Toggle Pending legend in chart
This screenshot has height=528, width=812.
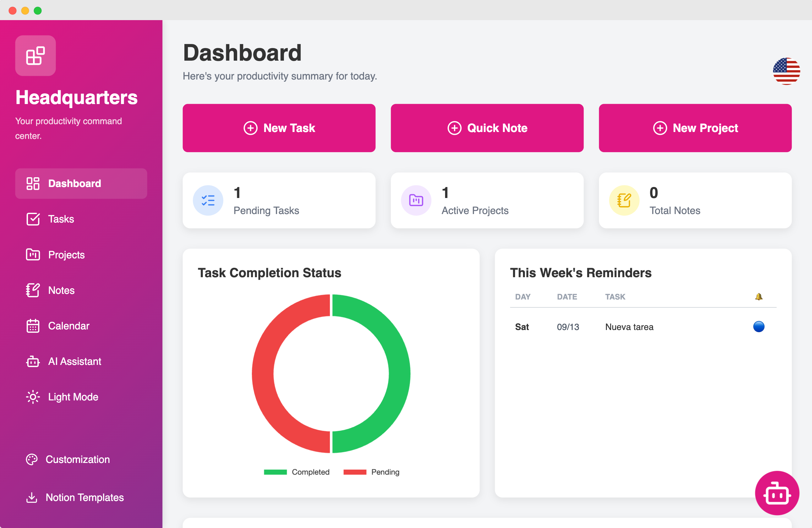[371, 472]
